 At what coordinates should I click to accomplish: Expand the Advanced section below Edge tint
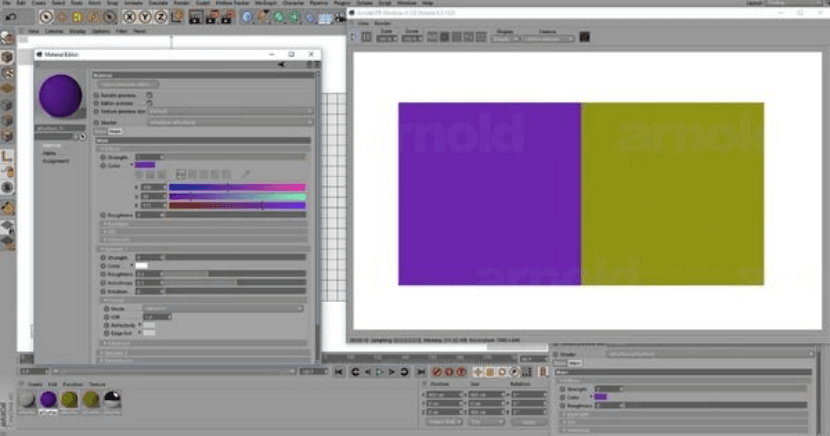[203, 343]
